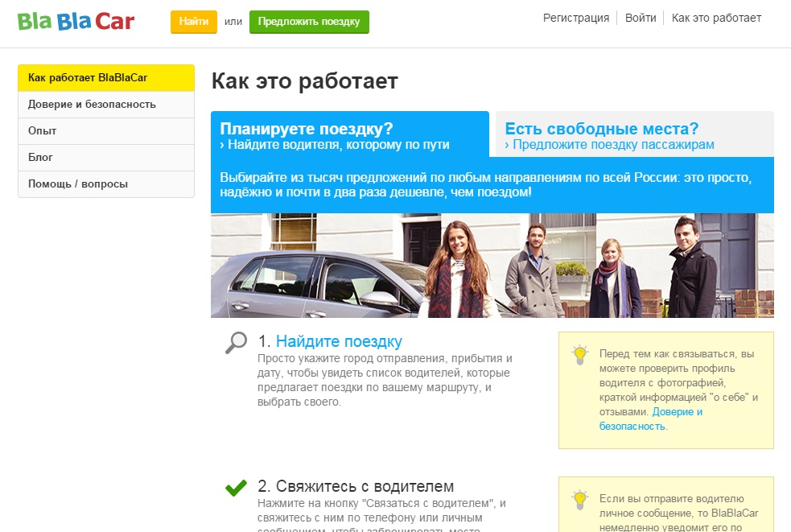Image resolution: width=791 pixels, height=532 pixels.
Task: Click the green checkmark icon
Action: point(236,488)
